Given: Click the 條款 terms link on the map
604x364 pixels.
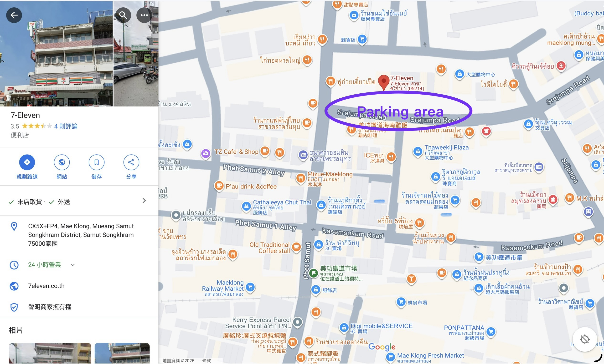Looking at the screenshot, I should 206,361.
